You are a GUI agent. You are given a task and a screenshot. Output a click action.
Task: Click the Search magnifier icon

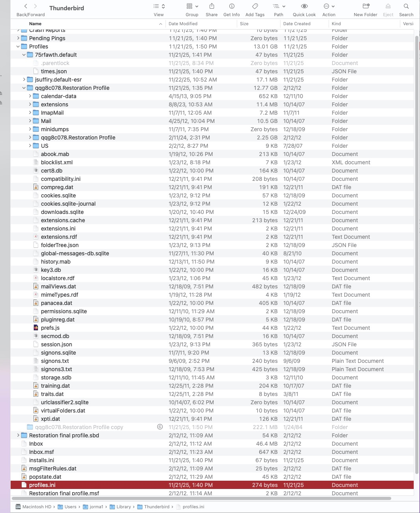click(x=406, y=6)
